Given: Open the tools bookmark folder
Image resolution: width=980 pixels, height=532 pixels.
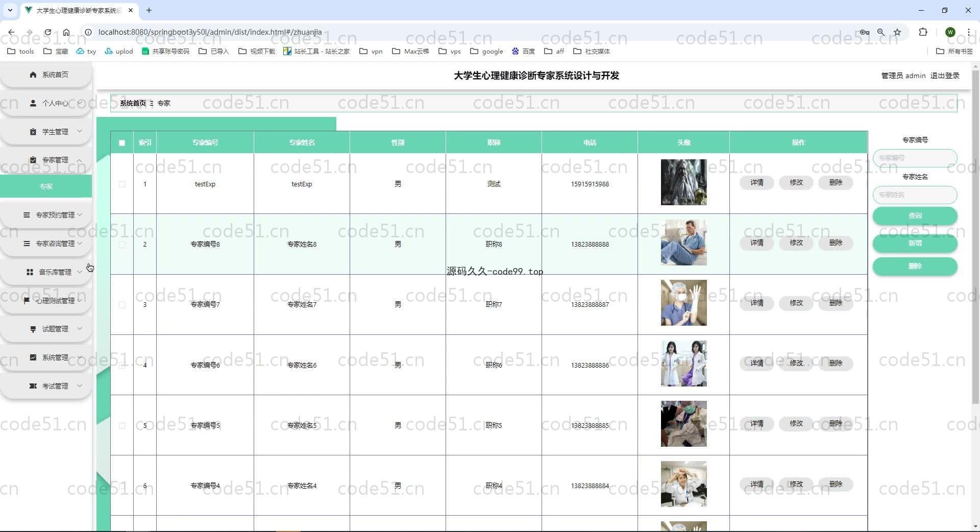Looking at the screenshot, I should coord(21,51).
